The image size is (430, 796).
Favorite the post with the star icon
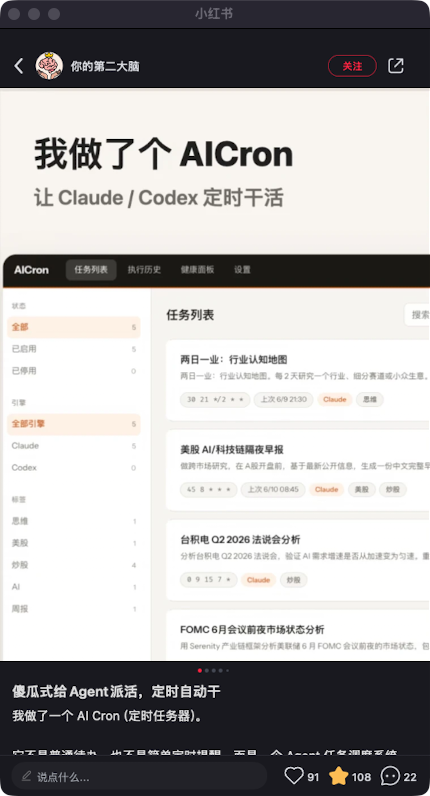[x=339, y=776]
